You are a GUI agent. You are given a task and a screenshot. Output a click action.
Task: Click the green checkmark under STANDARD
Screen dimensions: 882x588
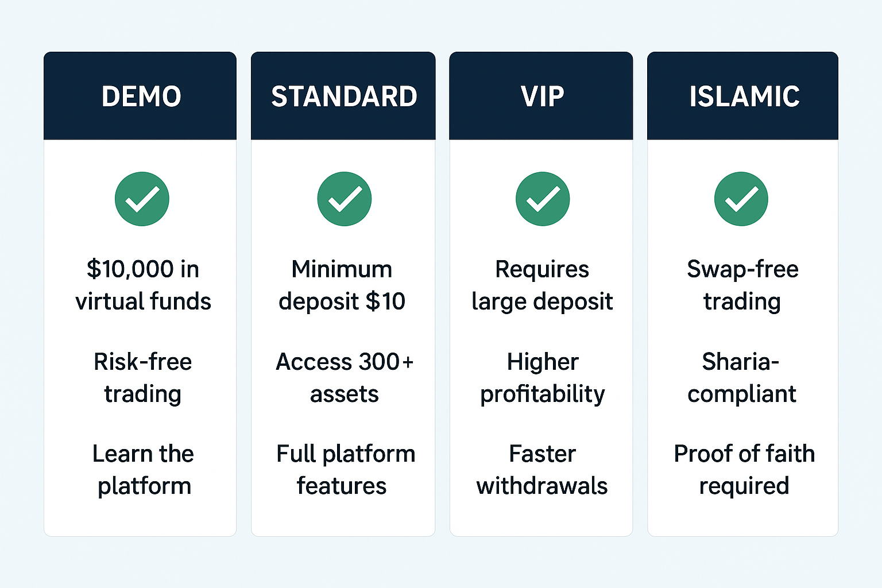point(344,199)
